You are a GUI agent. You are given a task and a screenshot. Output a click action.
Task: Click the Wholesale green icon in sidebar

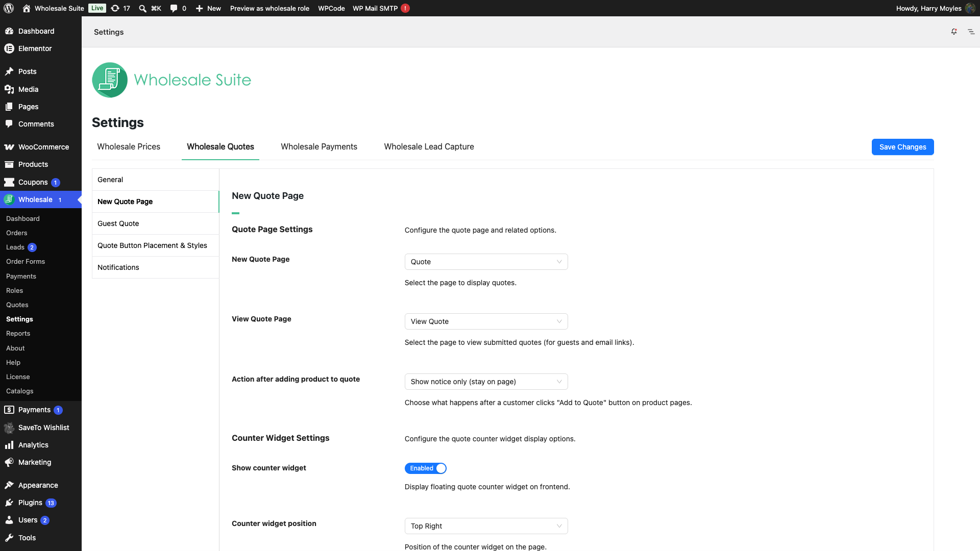coord(9,199)
